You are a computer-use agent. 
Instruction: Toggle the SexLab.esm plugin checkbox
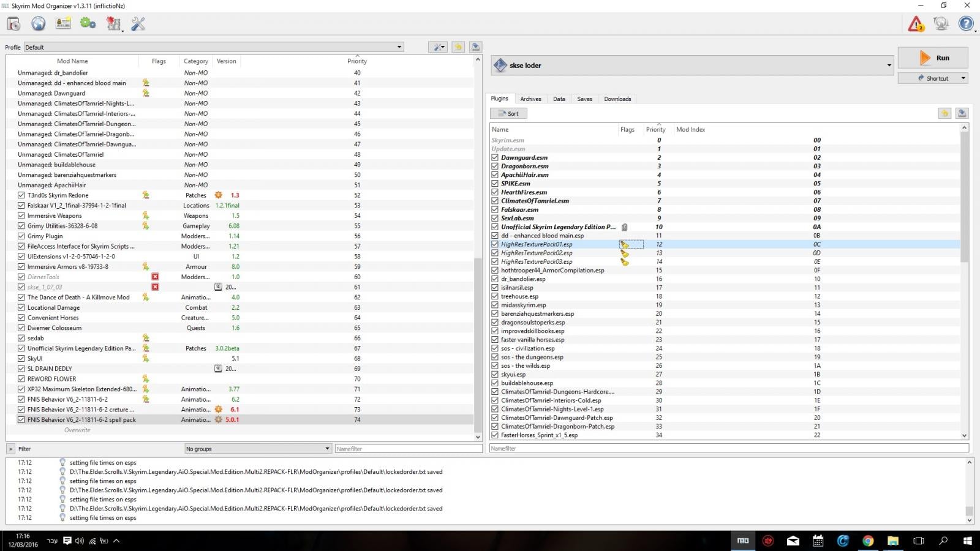pos(495,218)
